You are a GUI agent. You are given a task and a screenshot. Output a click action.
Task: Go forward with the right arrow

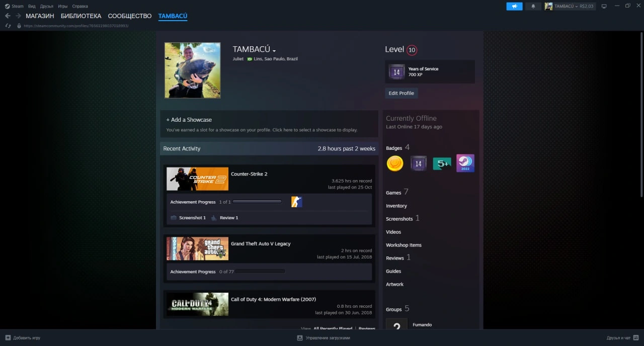click(18, 16)
